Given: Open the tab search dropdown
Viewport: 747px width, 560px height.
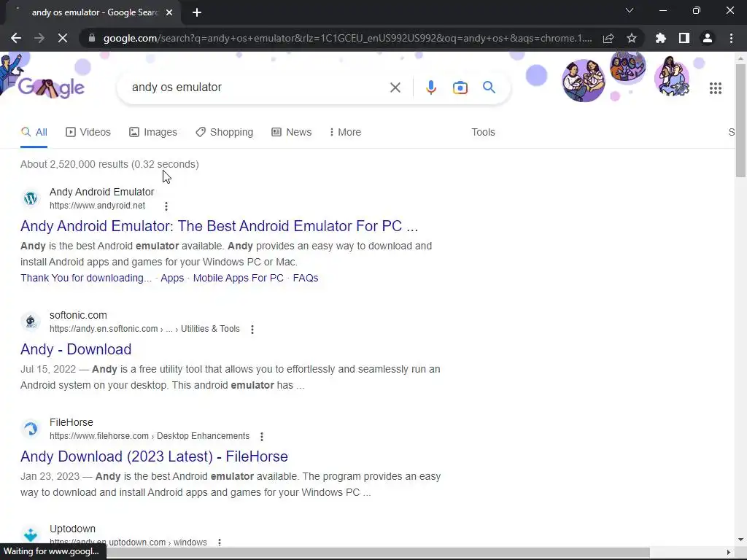Looking at the screenshot, I should 630,10.
